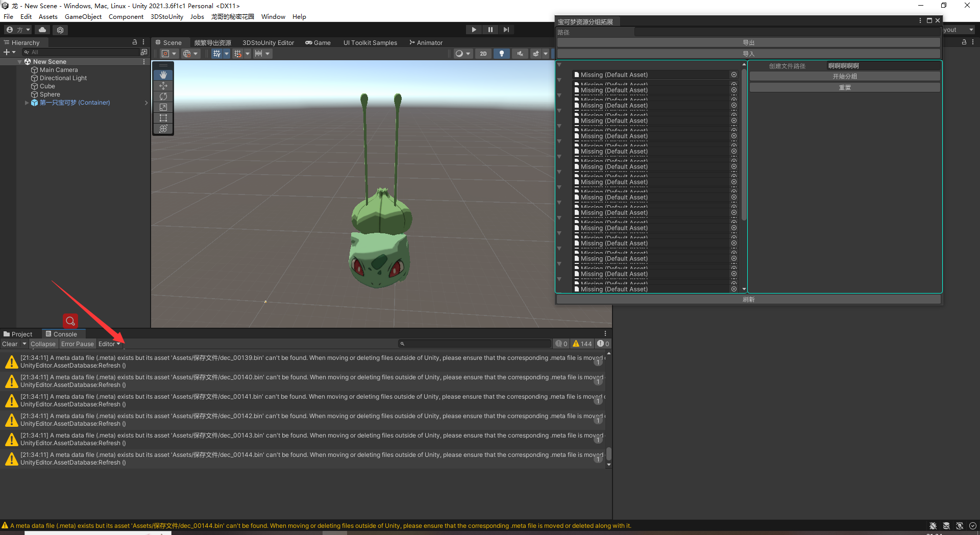Toggle Scene effects (skybox, fog) button

(x=535, y=54)
